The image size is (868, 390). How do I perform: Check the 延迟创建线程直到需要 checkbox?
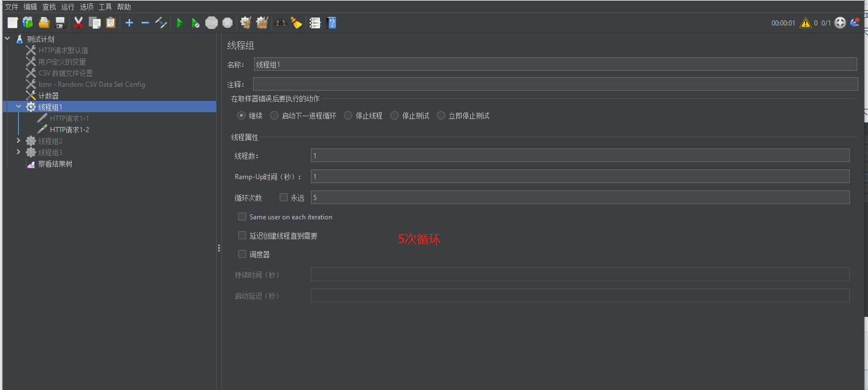click(242, 235)
